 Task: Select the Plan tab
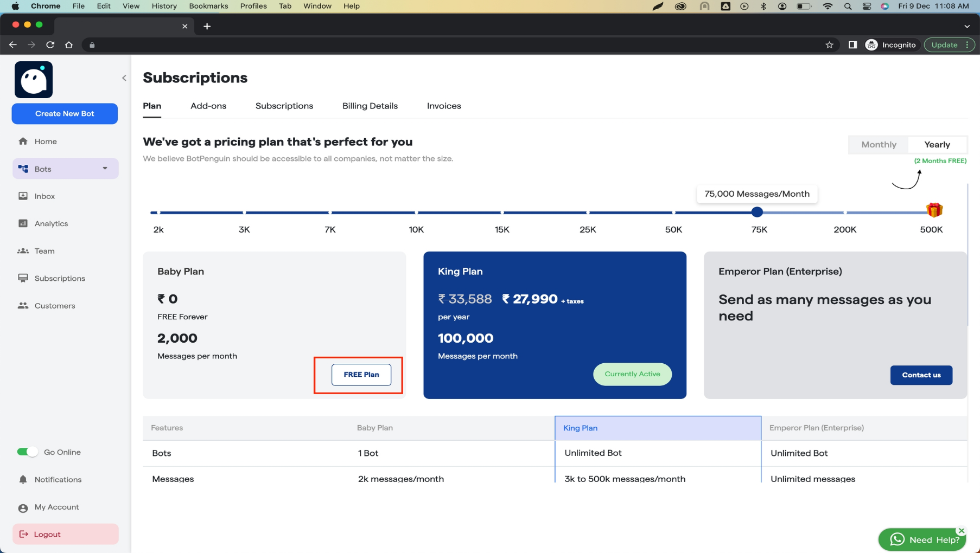pyautogui.click(x=152, y=106)
